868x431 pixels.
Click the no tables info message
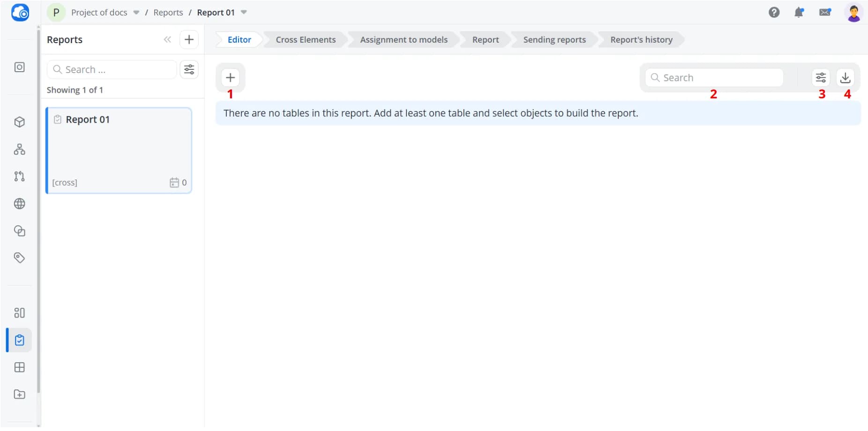[538, 113]
